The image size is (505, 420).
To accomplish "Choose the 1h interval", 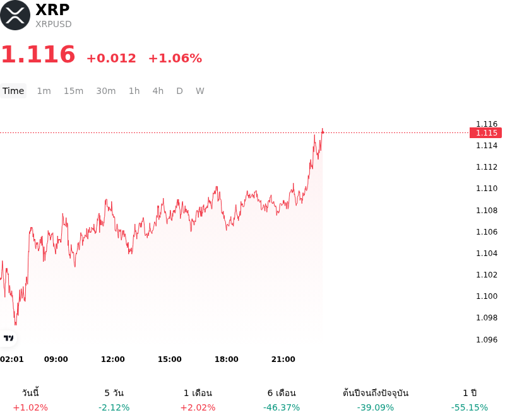I will click(134, 91).
